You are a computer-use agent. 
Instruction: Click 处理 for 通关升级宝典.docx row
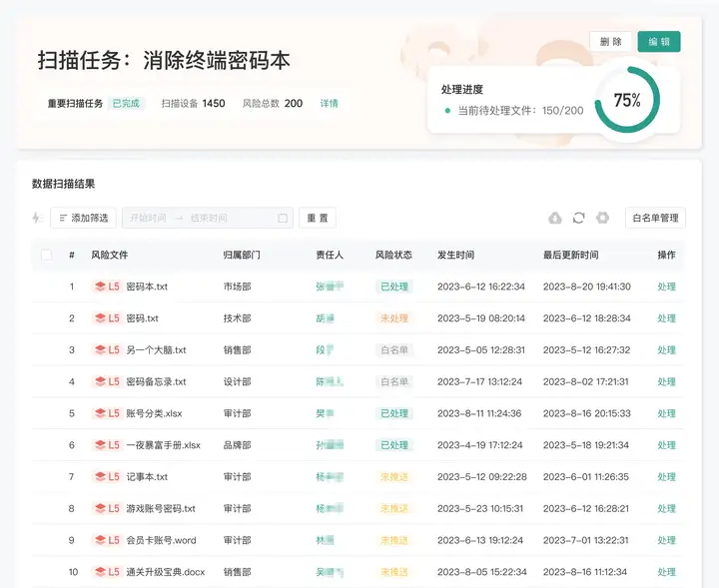[666, 571]
